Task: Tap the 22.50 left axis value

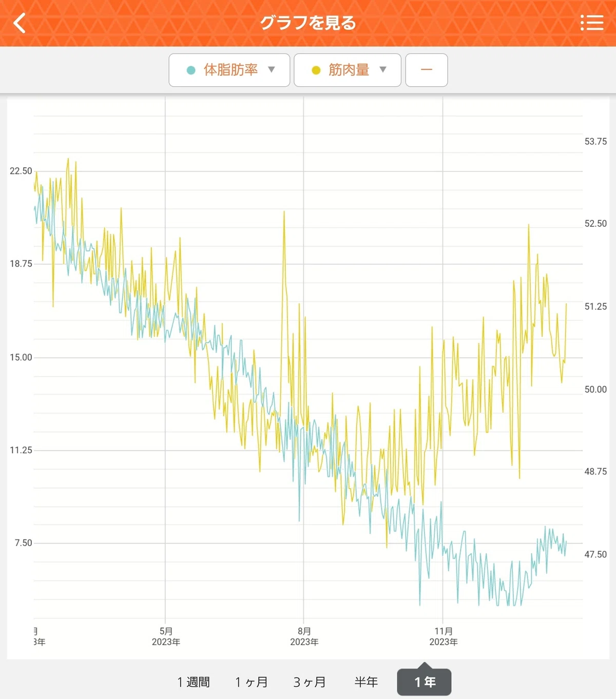Action: (x=21, y=171)
